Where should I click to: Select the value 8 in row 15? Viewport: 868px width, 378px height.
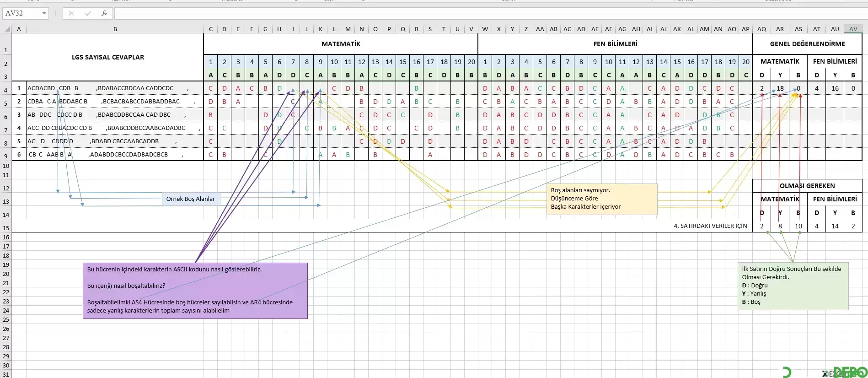(780, 226)
